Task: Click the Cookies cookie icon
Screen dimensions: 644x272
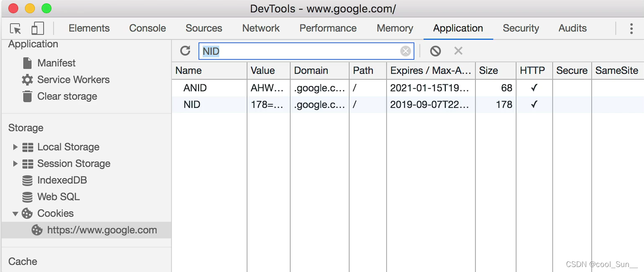Action: click(27, 213)
